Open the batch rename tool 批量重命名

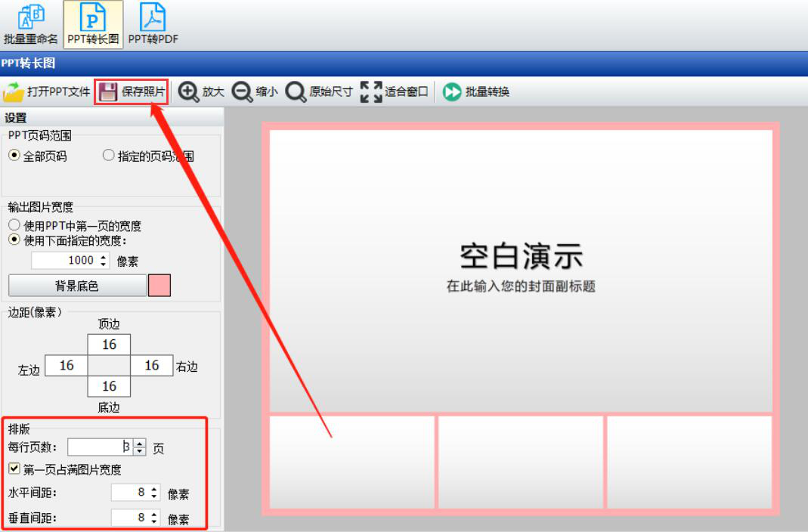[30, 24]
